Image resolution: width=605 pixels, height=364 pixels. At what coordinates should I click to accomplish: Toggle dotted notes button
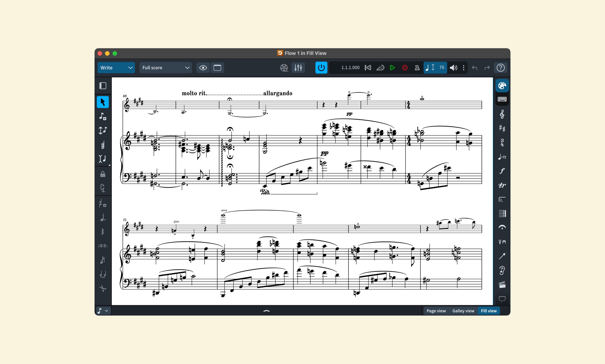coord(103,217)
